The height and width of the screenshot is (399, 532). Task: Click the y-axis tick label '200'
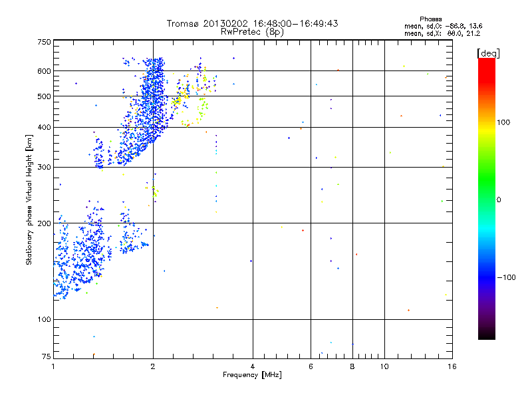point(45,223)
